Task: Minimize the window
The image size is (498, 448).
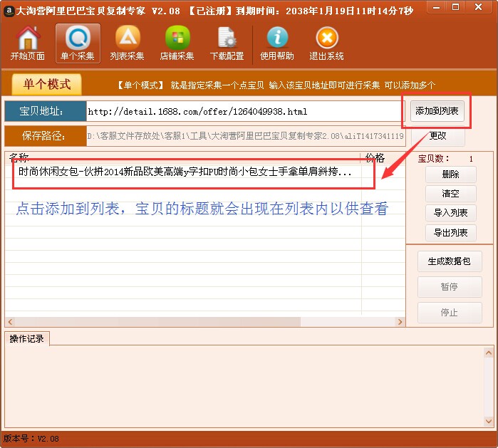Action: (437, 7)
